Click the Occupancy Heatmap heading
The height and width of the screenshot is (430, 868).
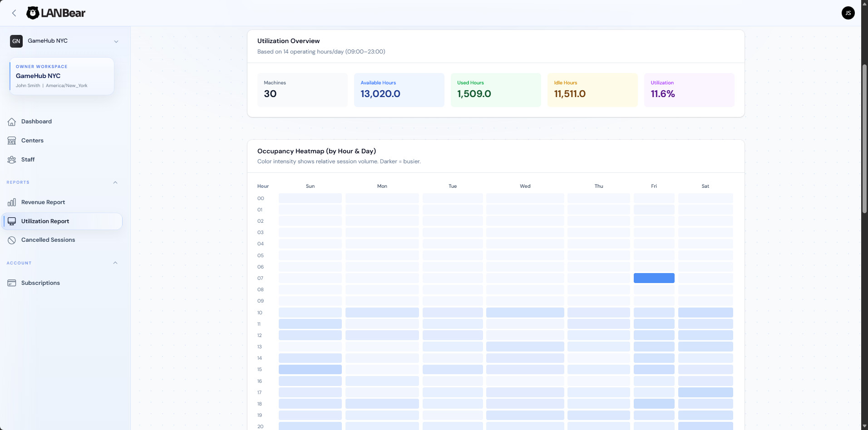pyautogui.click(x=316, y=151)
